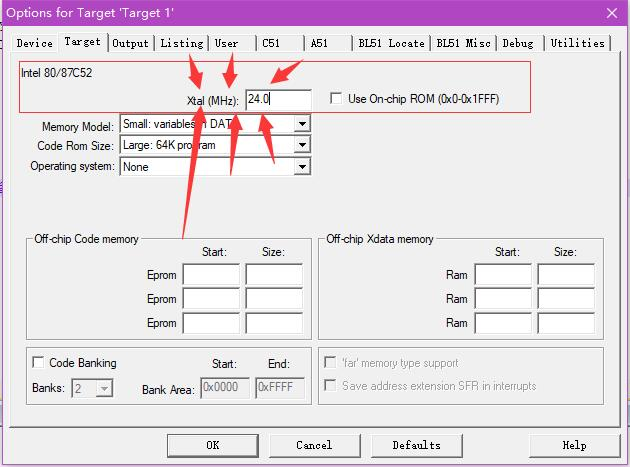Viewport: 630px width, 467px height.
Task: Toggle Save address extension SFR checkbox
Action: (330, 385)
